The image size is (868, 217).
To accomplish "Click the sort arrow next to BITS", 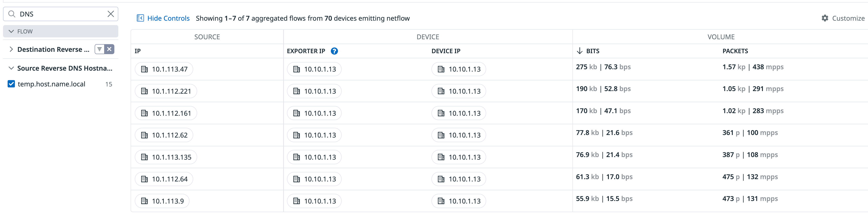I will (x=580, y=51).
